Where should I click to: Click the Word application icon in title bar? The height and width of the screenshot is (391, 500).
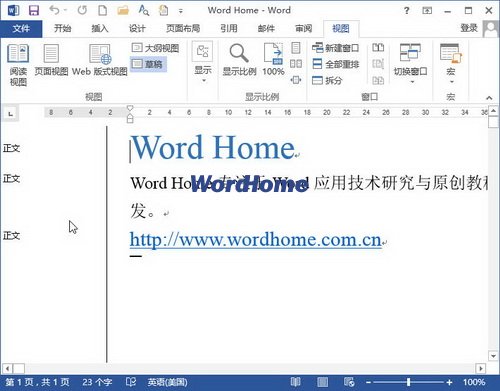tap(13, 11)
